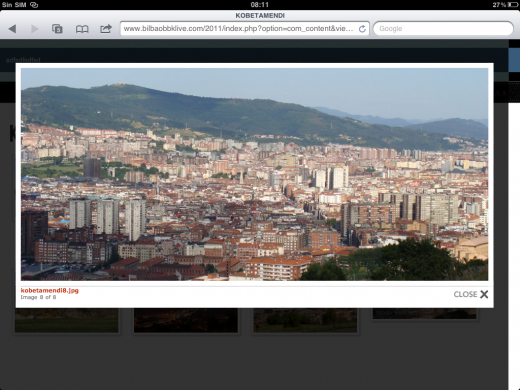Click the CLOSE text in the lightbox
Image resolution: width=520 pixels, height=390 pixels.
(x=465, y=294)
